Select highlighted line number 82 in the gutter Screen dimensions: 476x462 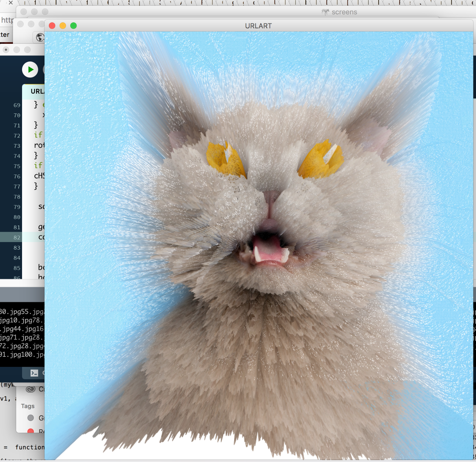17,238
